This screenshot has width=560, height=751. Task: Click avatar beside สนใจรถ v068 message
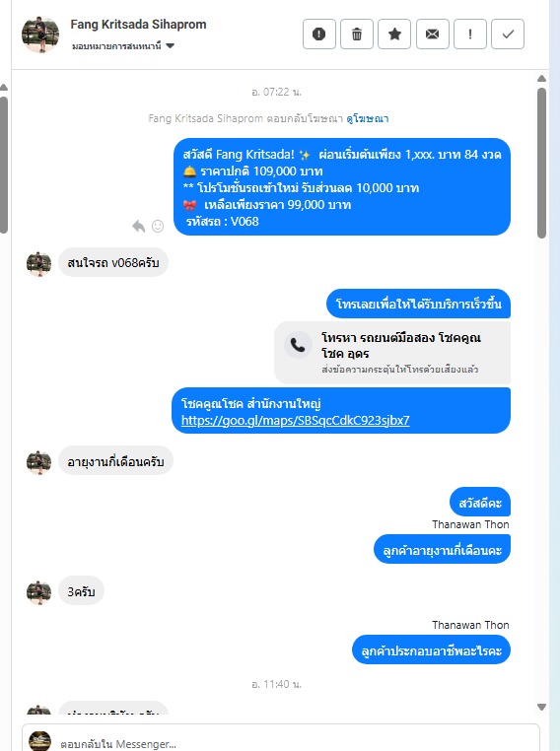tap(38, 264)
